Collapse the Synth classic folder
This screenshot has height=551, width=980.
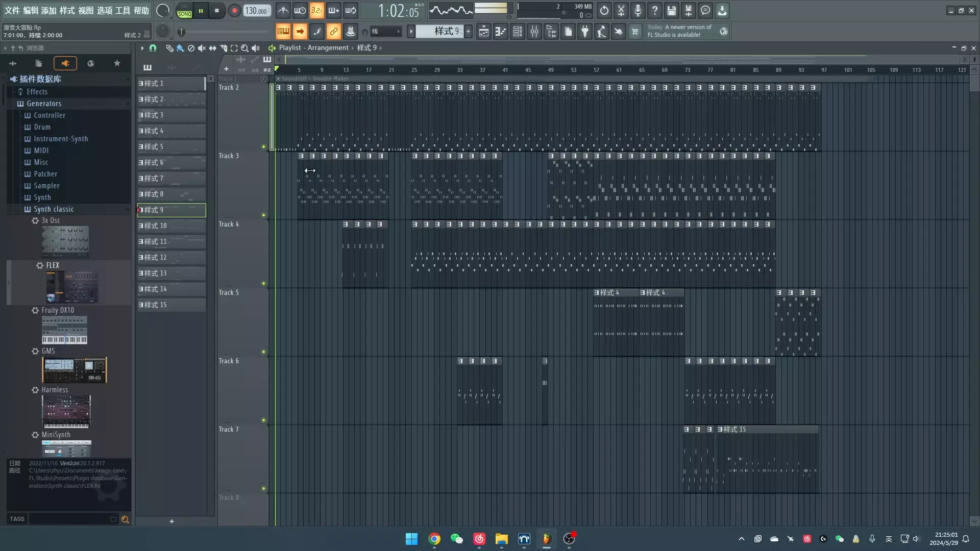(x=53, y=209)
